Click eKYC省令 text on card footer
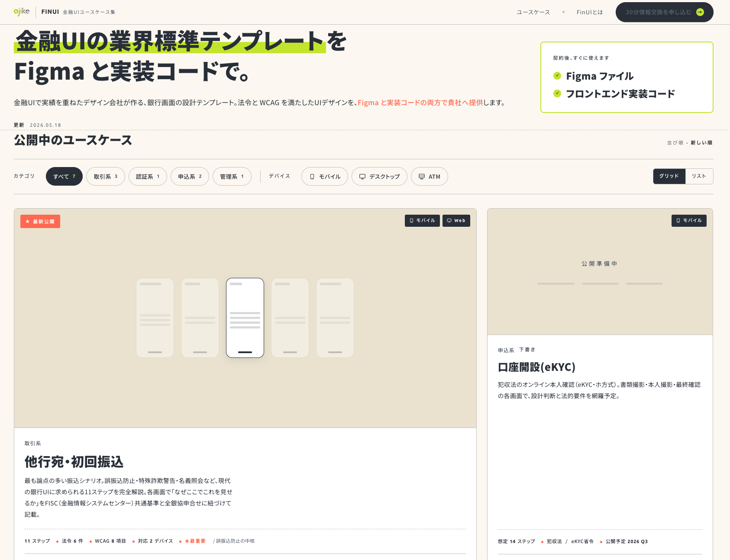Screen dimensions: 730x560 coord(582,541)
